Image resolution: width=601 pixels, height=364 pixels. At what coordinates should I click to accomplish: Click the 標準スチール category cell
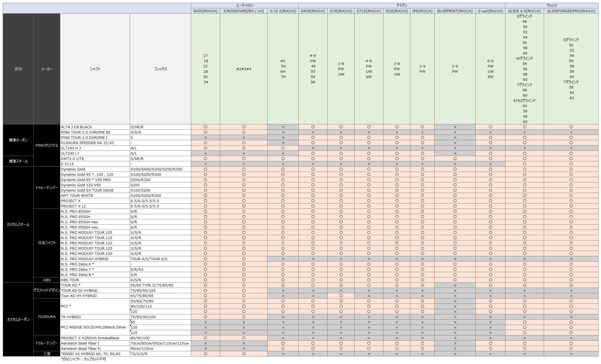coord(18,161)
